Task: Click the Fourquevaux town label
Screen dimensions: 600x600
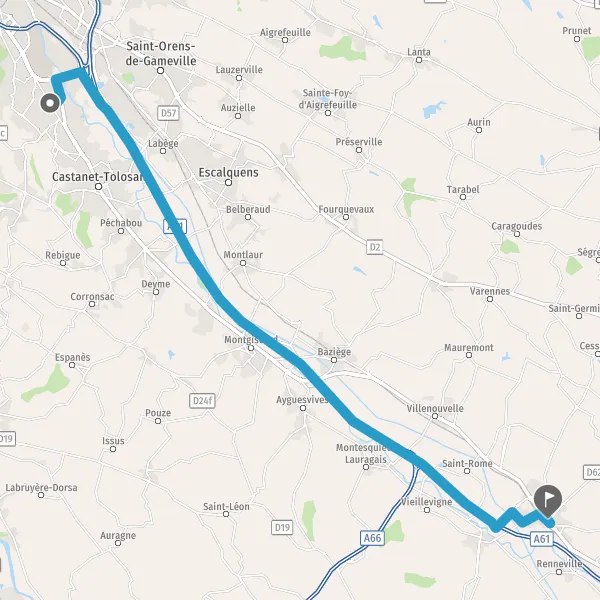Action: (x=346, y=209)
